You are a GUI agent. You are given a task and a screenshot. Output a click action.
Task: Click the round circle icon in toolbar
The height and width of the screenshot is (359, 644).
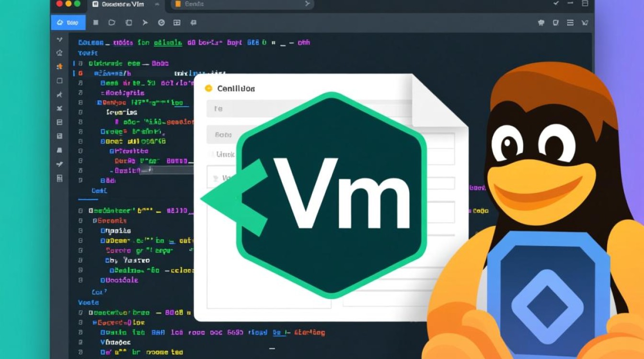click(161, 22)
